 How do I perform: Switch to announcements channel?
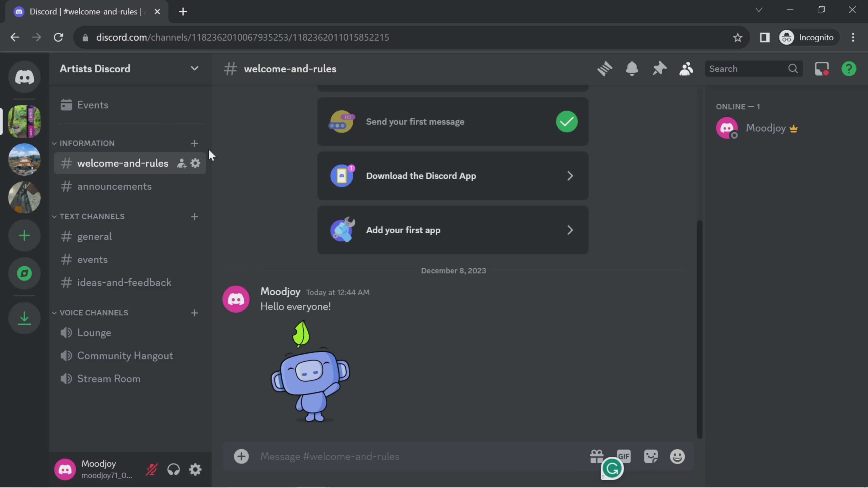pyautogui.click(x=130, y=187)
